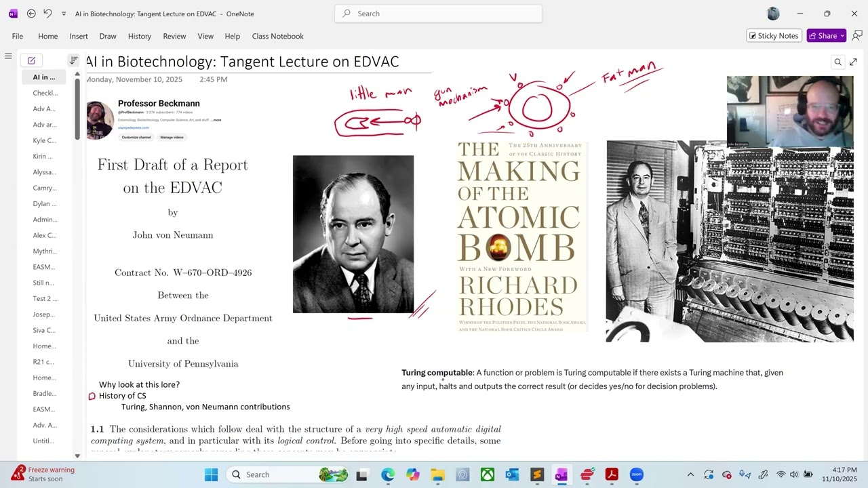
Task: Open the 'Adv A...' page
Action: [x=44, y=108]
